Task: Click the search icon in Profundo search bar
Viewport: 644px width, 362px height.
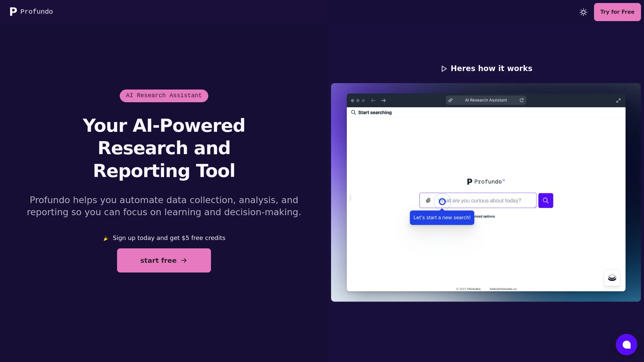Action: click(546, 200)
